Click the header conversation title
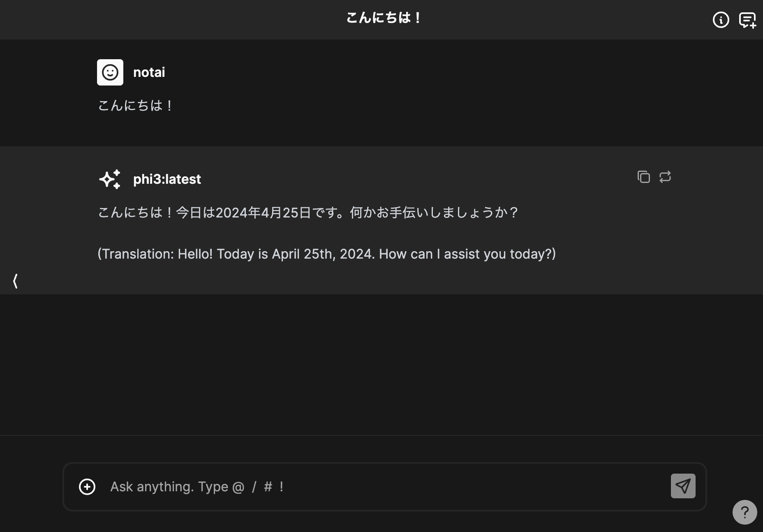The width and height of the screenshot is (763, 532). point(383,18)
